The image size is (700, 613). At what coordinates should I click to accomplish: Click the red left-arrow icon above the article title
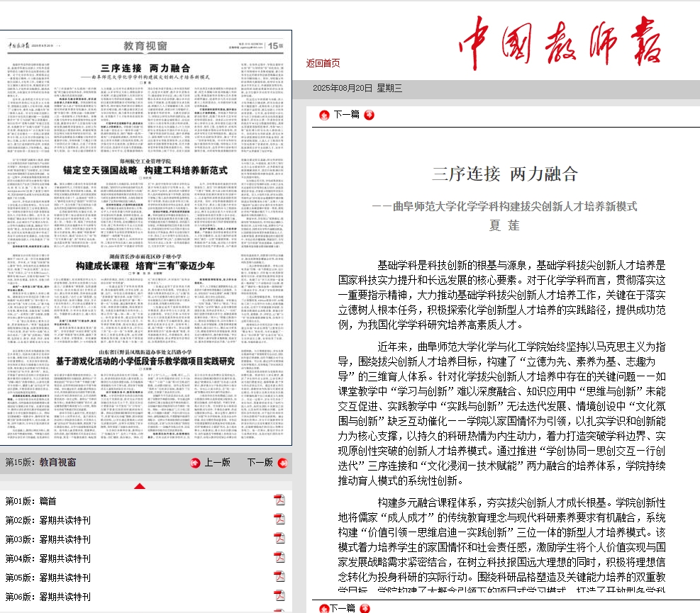[x=324, y=115]
